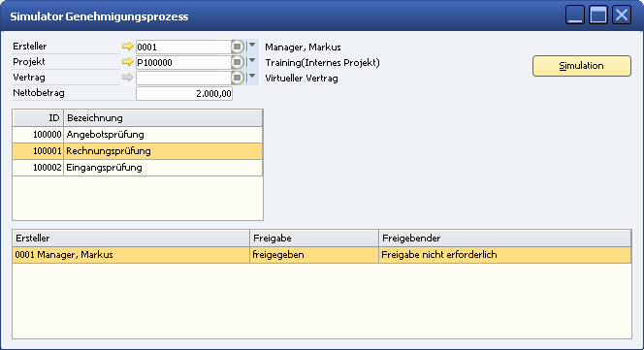Close the Simulator Genehmigungsprozess window
The height and width of the screenshot is (350, 644).
click(622, 15)
